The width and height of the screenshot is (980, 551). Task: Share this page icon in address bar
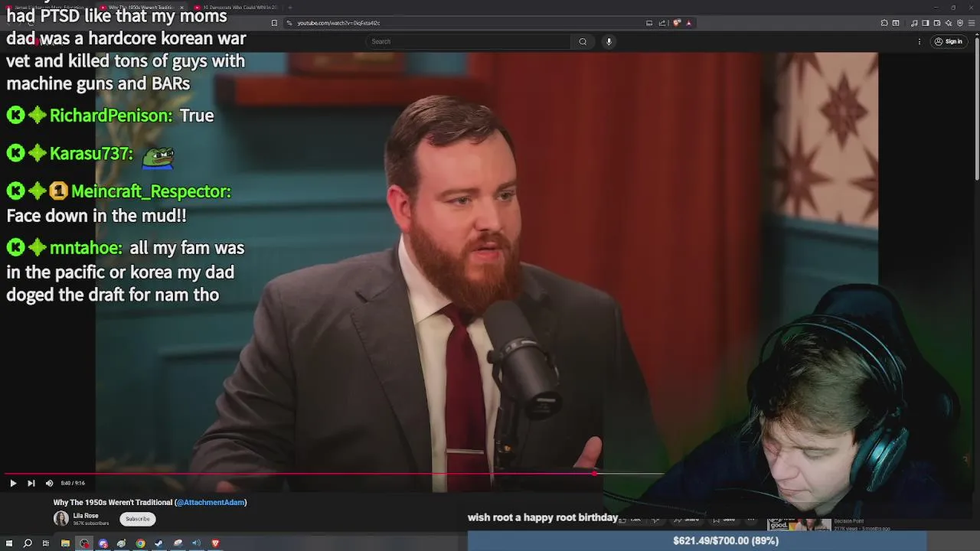[x=662, y=23]
